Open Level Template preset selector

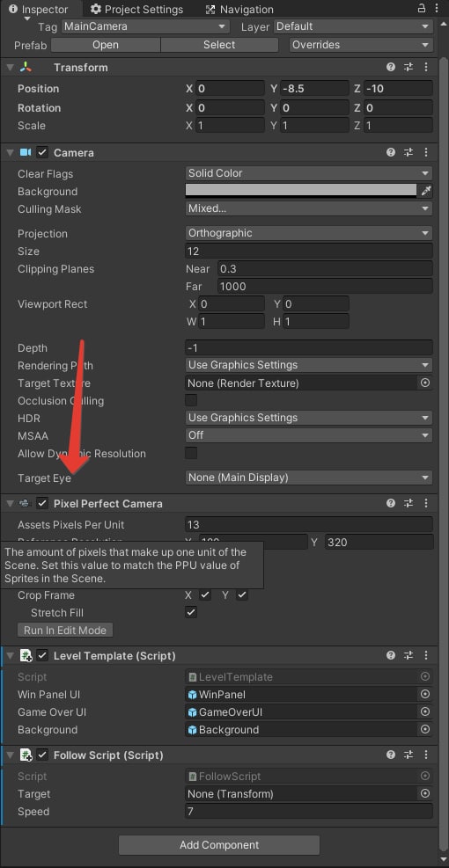coord(409,656)
